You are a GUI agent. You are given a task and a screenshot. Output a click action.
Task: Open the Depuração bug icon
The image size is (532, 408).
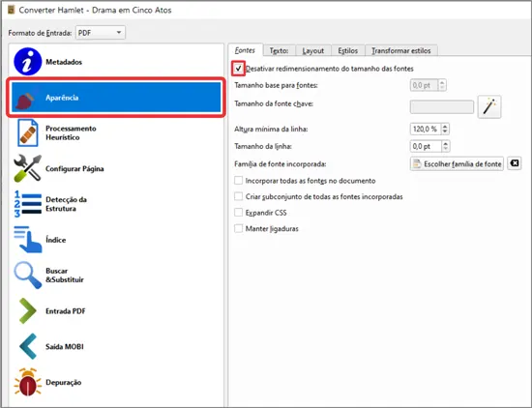(x=27, y=382)
